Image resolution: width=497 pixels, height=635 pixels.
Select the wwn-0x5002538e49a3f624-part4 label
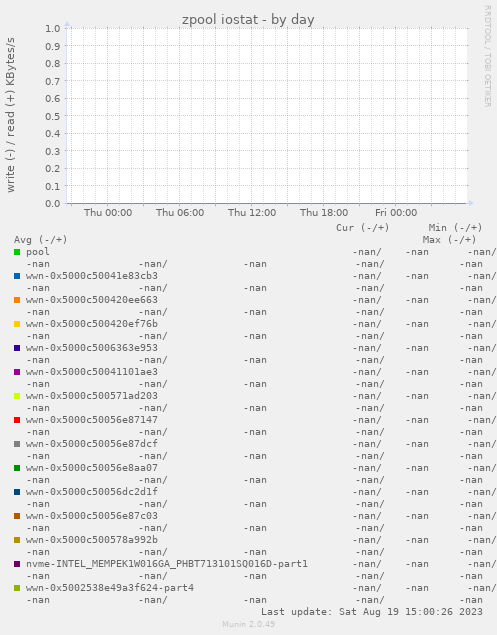[110, 588]
